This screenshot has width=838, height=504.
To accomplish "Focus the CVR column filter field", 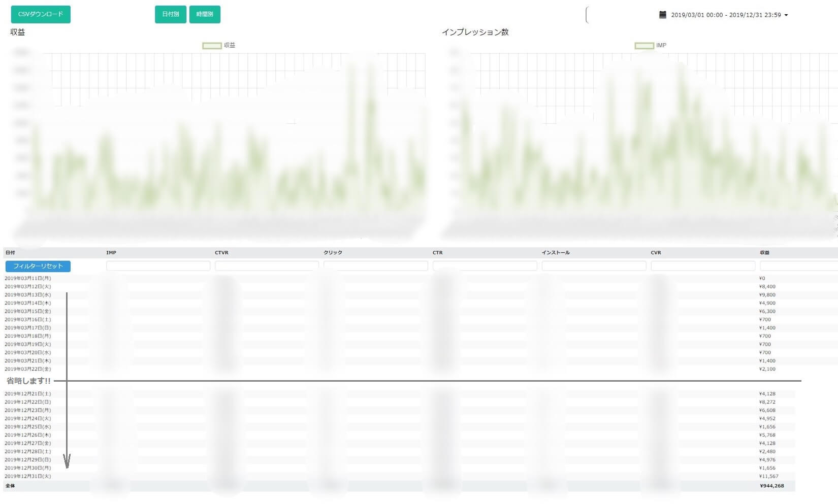I will coord(703,265).
